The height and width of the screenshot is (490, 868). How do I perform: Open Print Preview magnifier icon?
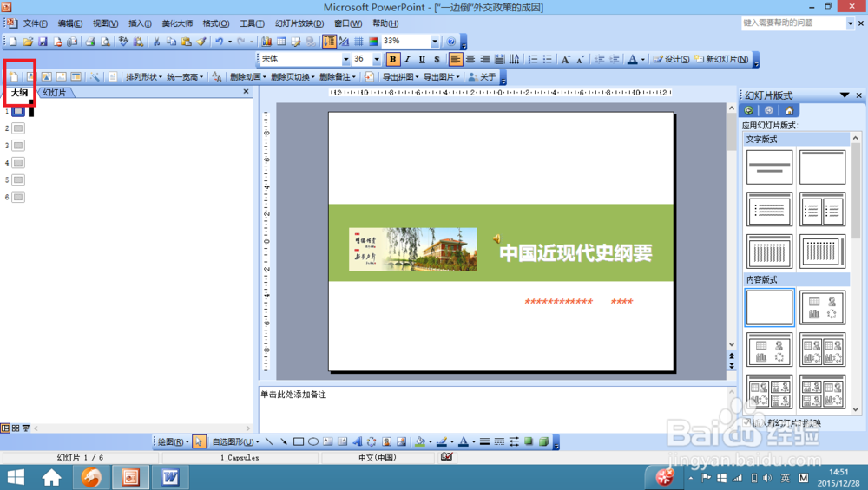click(x=105, y=42)
